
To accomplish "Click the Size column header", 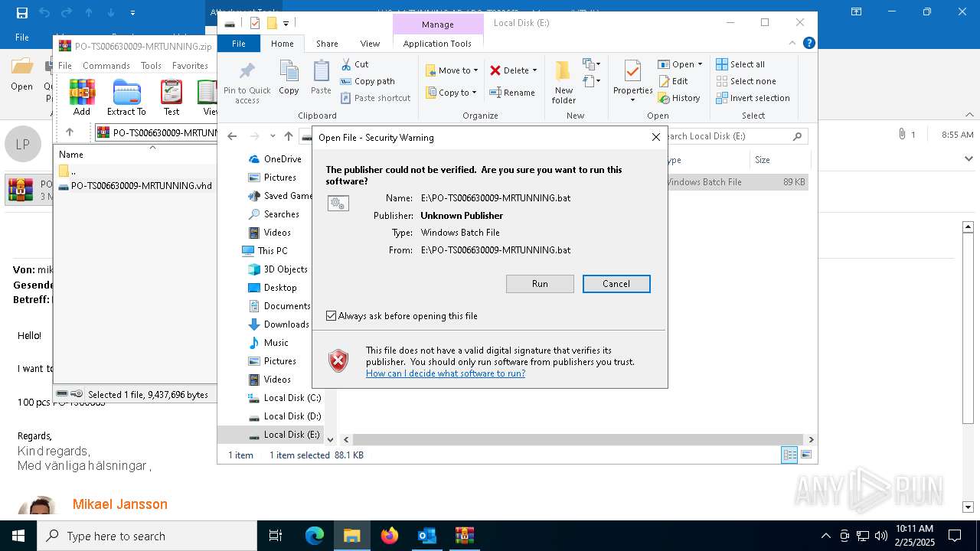I will 779,160.
